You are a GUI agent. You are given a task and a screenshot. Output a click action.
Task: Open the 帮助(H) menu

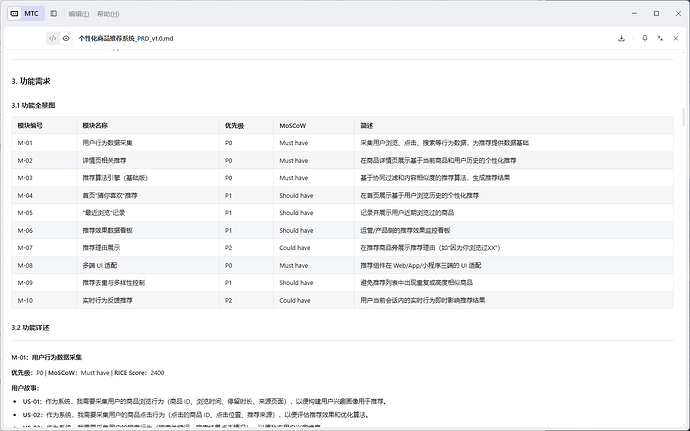pos(108,14)
